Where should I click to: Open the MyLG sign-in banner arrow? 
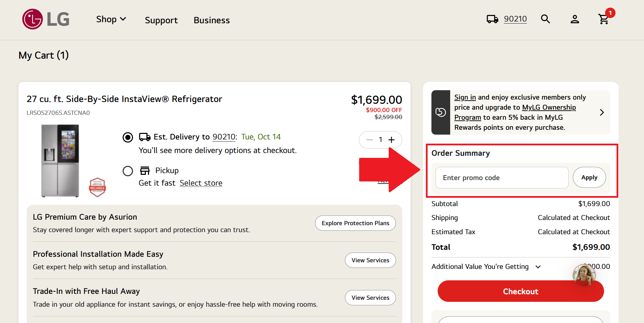tap(602, 112)
